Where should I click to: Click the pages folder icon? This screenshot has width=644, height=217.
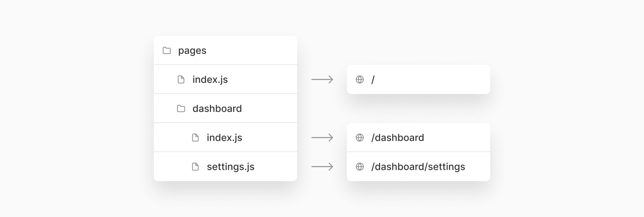[167, 50]
